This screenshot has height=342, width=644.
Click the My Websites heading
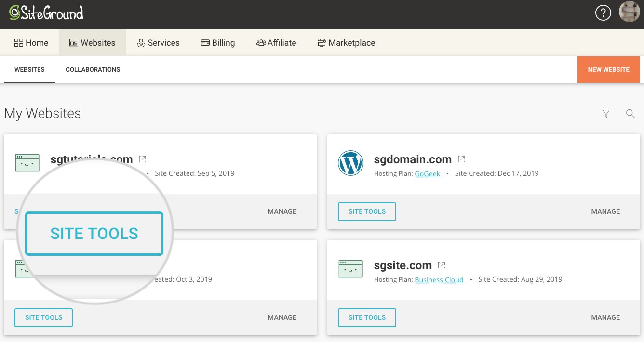pos(42,114)
